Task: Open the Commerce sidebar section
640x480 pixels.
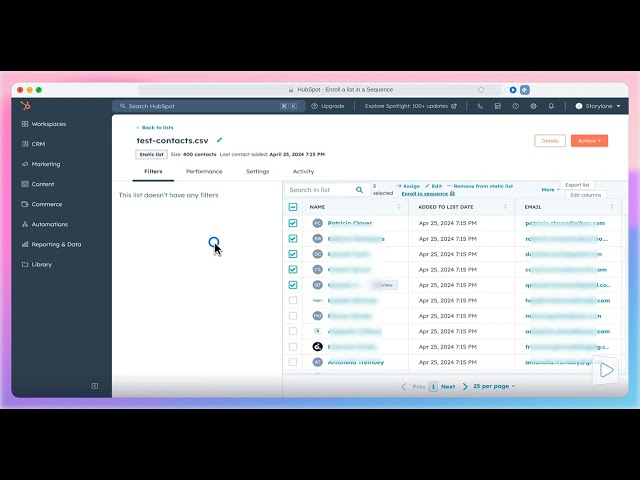Action: coord(42,204)
